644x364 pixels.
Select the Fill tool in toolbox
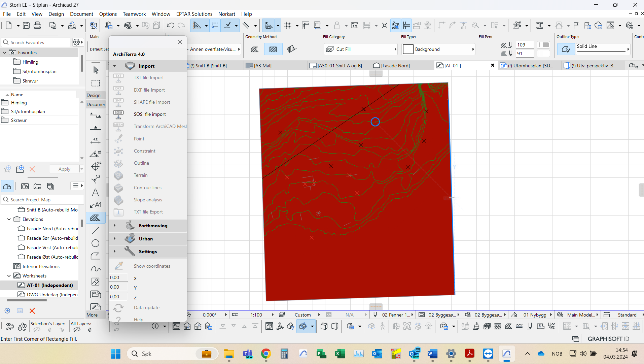point(96,218)
